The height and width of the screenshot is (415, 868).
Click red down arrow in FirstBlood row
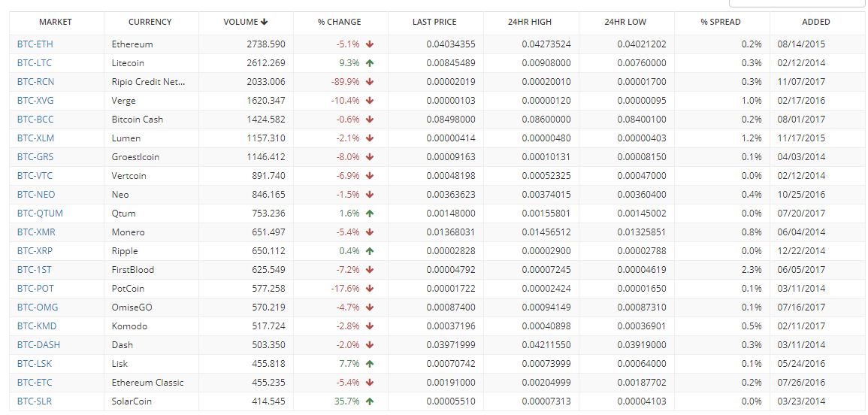point(370,270)
